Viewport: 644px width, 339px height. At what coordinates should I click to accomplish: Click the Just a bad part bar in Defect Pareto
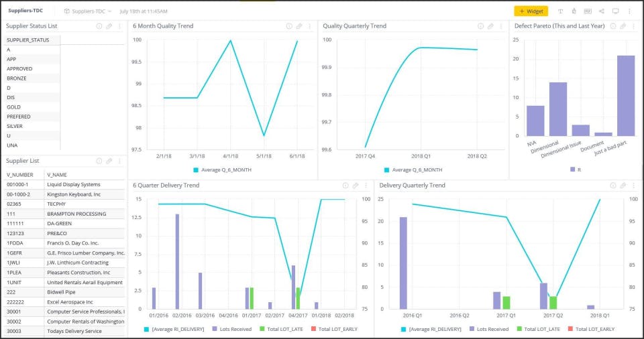(x=625, y=96)
